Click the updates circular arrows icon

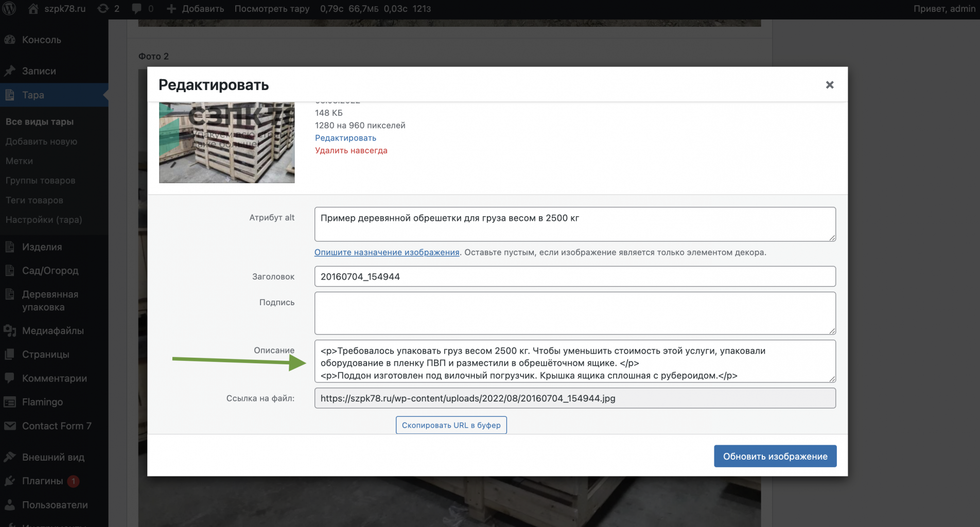(x=103, y=9)
